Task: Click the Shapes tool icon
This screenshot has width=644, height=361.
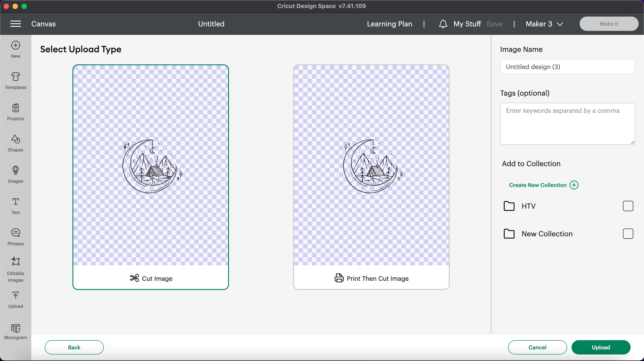Action: pos(16,139)
